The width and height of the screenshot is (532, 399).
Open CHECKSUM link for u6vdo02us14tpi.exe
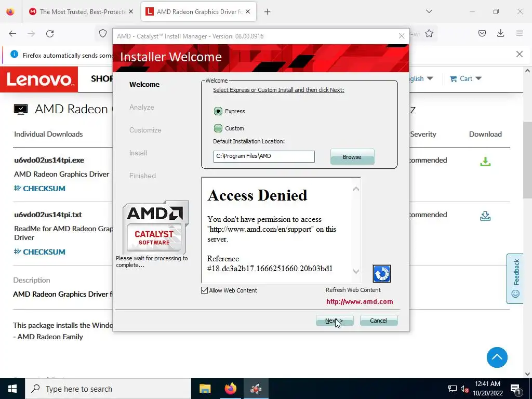(39, 188)
